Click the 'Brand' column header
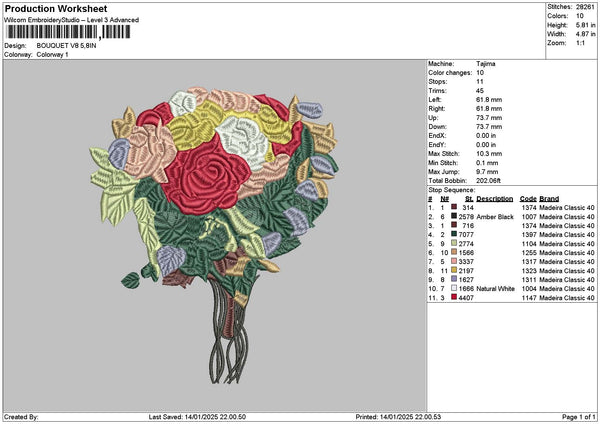600x424 pixels. coord(549,199)
